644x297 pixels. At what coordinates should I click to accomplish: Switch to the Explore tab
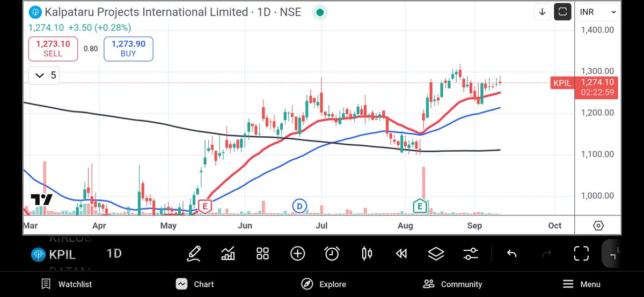(324, 284)
